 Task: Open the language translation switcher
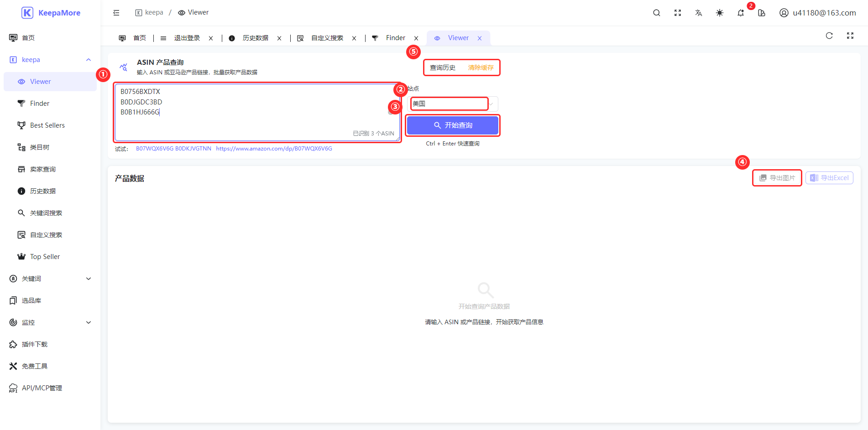[x=698, y=13]
